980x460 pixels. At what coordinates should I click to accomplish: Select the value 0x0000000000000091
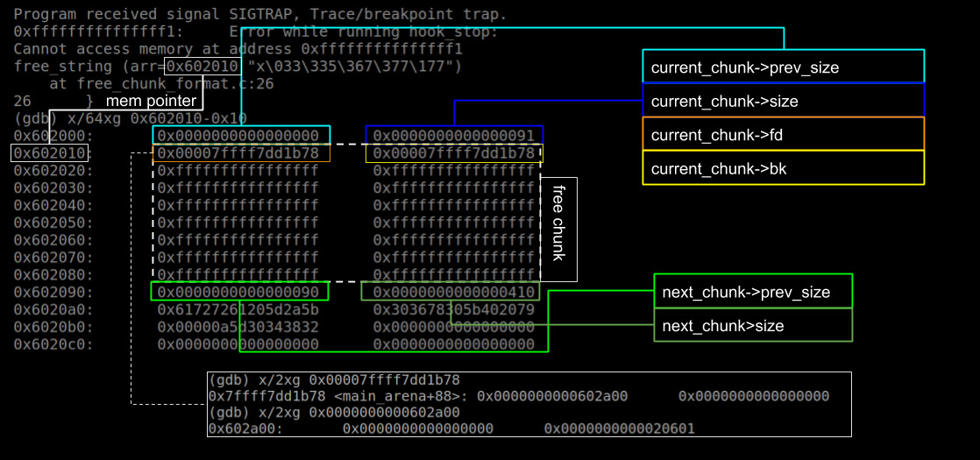point(453,136)
